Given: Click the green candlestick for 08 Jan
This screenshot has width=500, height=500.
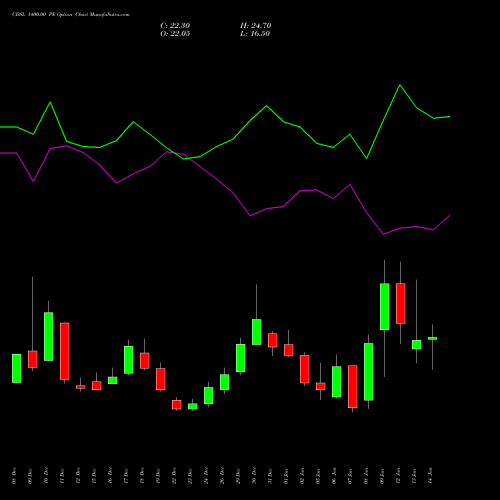Looking at the screenshot, I should tap(369, 372).
